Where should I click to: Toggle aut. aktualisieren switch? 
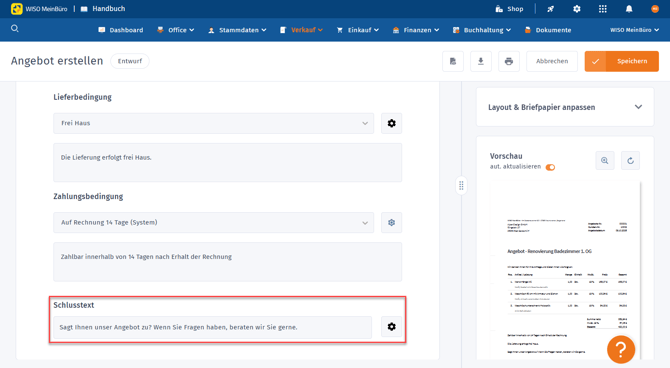pyautogui.click(x=550, y=167)
